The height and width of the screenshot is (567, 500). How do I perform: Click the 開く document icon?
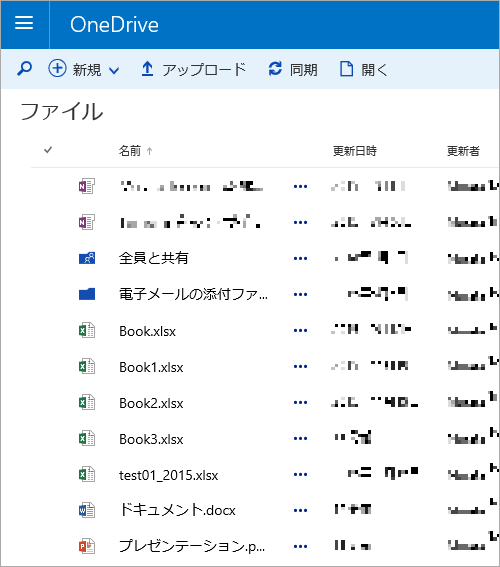[346, 69]
